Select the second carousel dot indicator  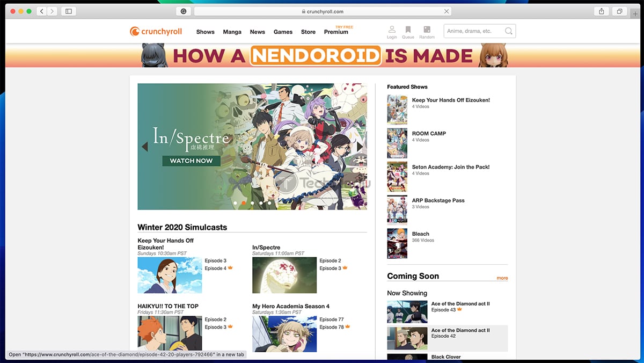[x=243, y=203]
